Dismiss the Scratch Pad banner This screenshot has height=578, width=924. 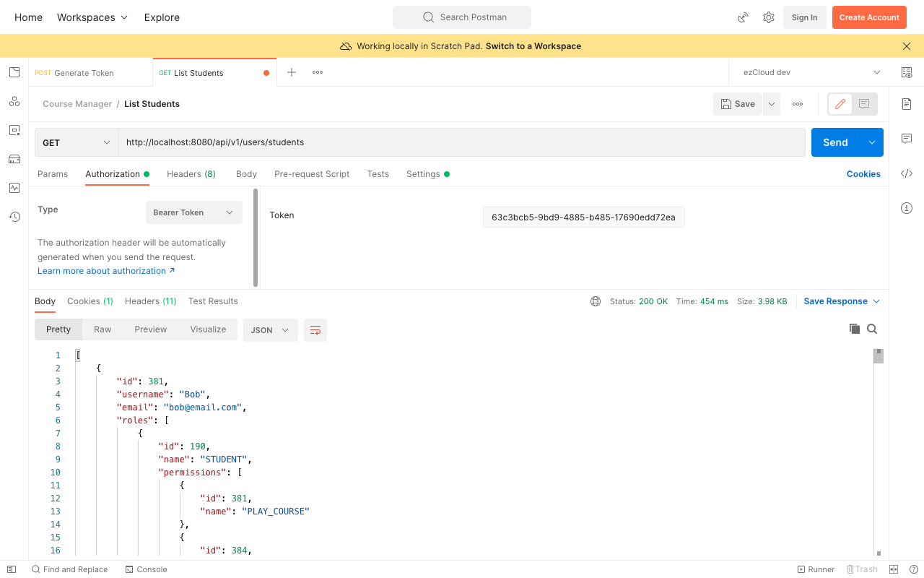click(x=907, y=46)
